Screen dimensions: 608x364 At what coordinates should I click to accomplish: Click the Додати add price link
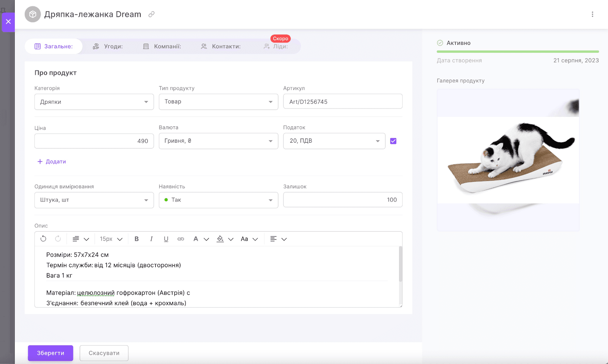(x=52, y=162)
